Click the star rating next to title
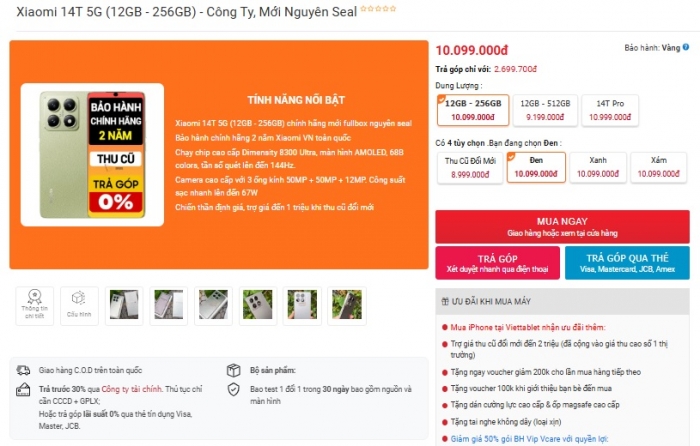Screen dimensions: 700x446 378,8
